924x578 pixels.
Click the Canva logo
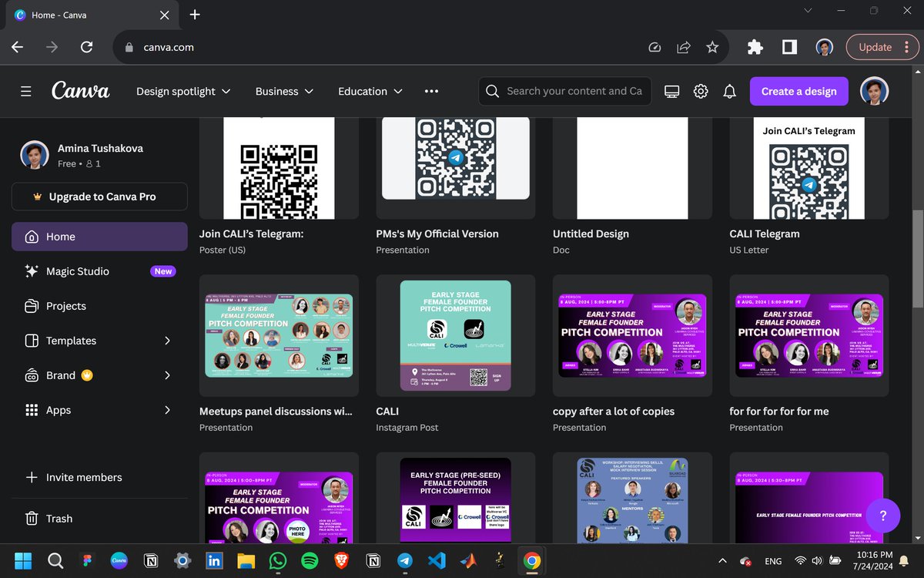(81, 91)
